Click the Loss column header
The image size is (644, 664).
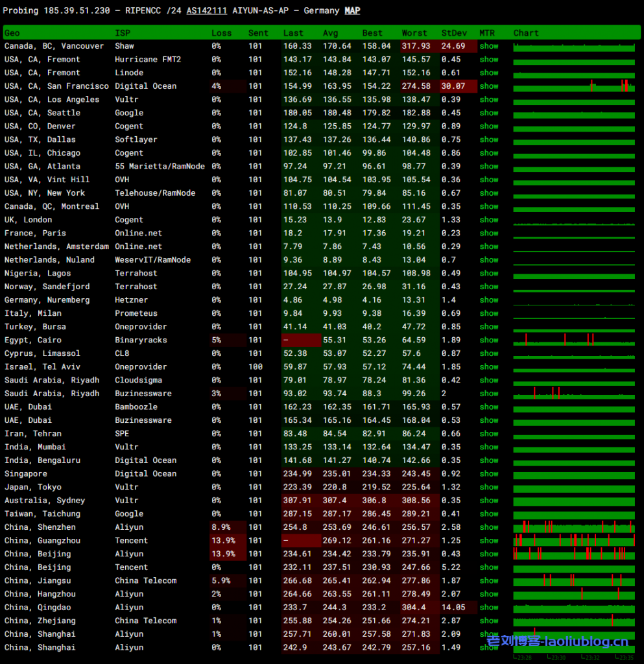coord(221,33)
